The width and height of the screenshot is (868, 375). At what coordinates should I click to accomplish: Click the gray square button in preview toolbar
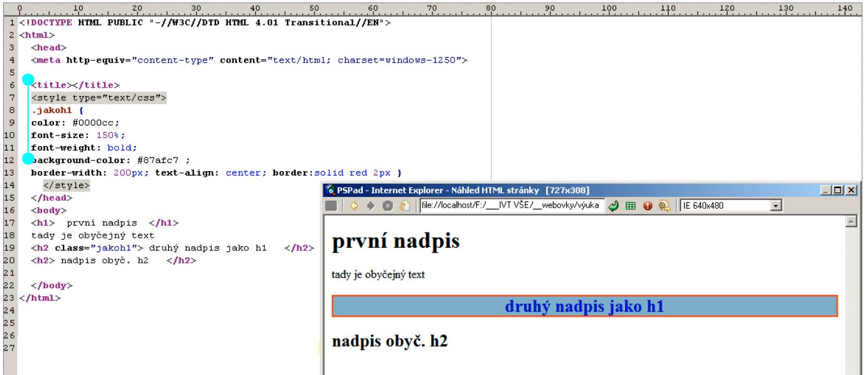(331, 205)
